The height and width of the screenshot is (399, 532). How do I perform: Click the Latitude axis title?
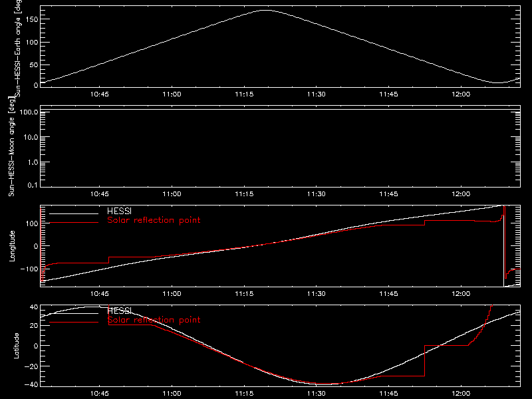16,346
